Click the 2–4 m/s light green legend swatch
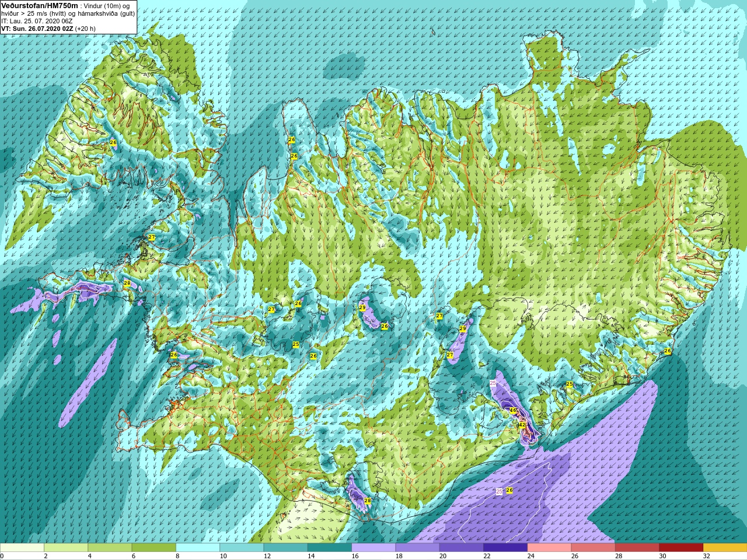The image size is (747, 560). pos(66,547)
